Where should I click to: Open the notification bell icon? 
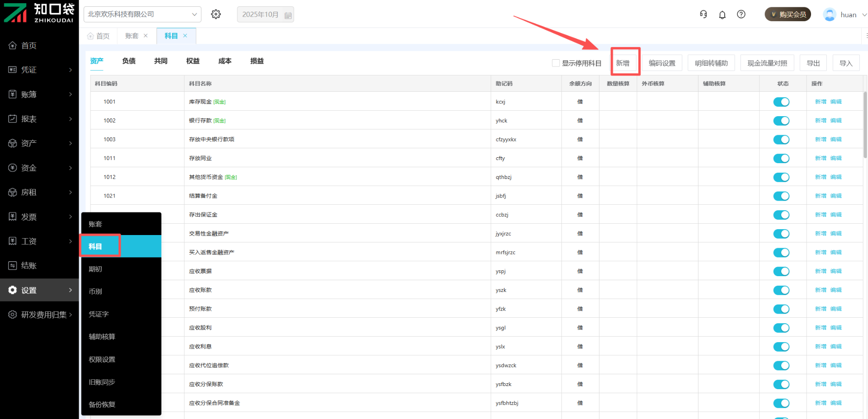click(x=722, y=15)
